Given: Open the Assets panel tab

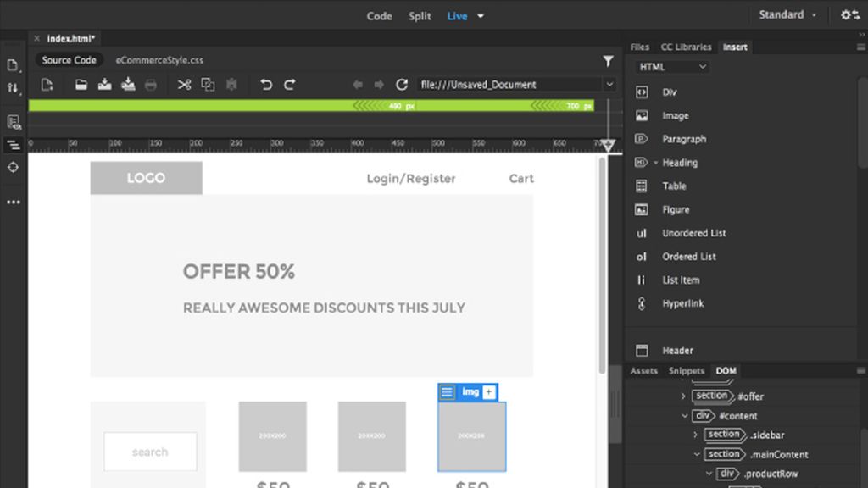Looking at the screenshot, I should click(643, 370).
